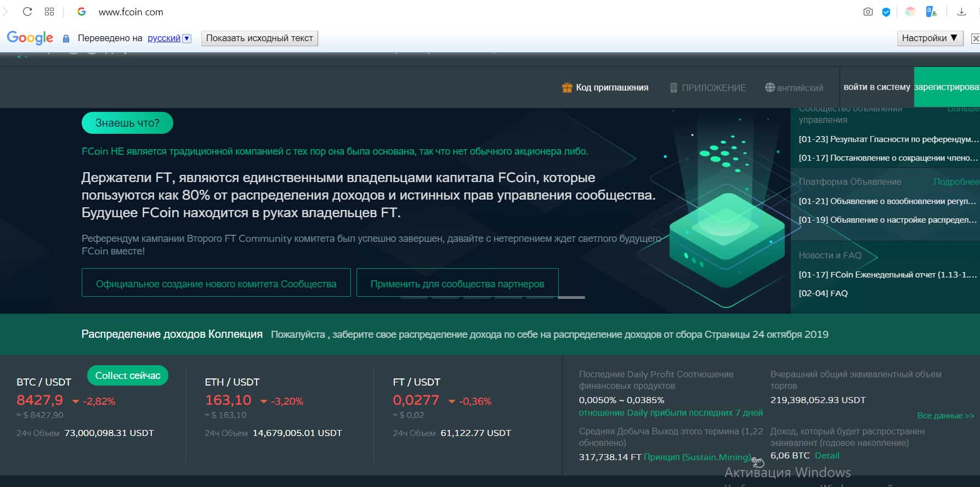
Task: Open отношение Daily прибыли последних 7 дней
Action: click(x=671, y=413)
